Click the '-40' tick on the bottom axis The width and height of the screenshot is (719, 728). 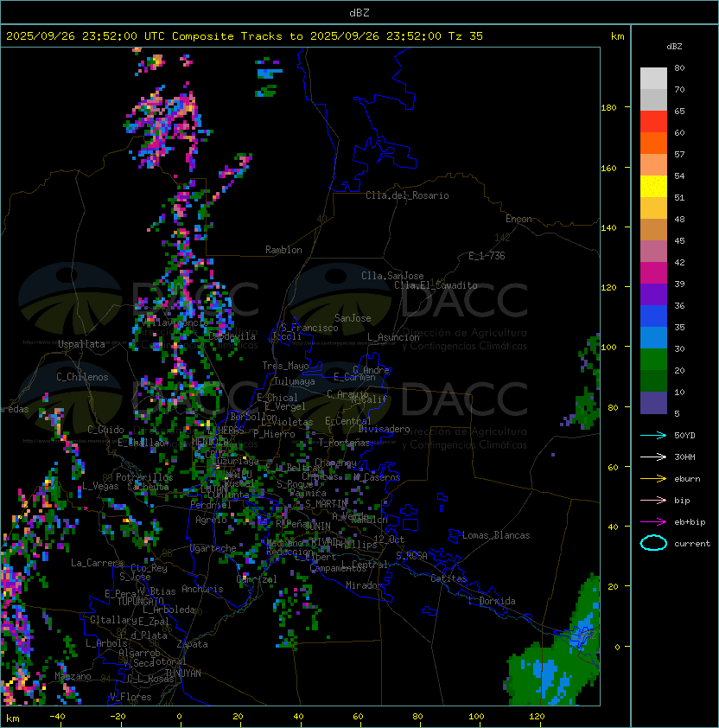(x=57, y=717)
